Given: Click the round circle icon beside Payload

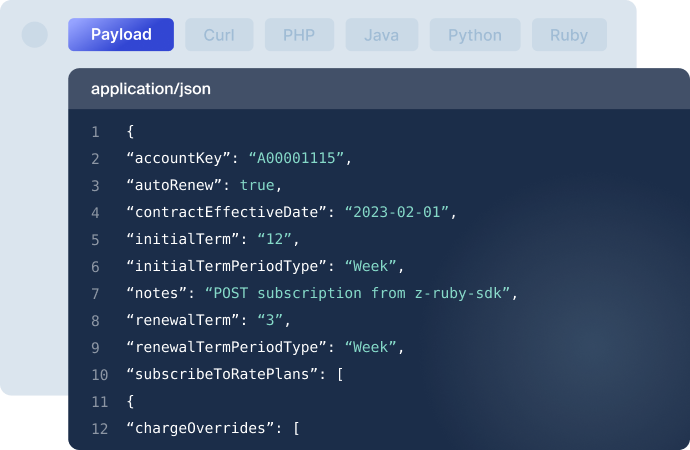Looking at the screenshot, I should (x=35, y=35).
